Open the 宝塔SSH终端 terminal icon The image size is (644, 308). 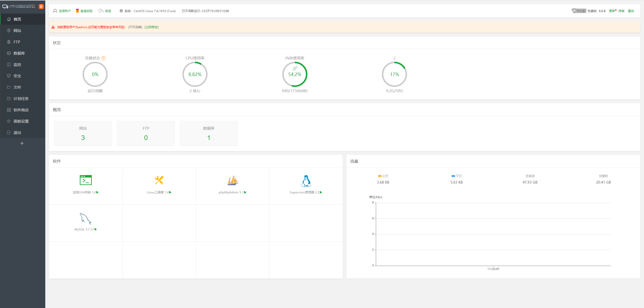click(x=86, y=180)
